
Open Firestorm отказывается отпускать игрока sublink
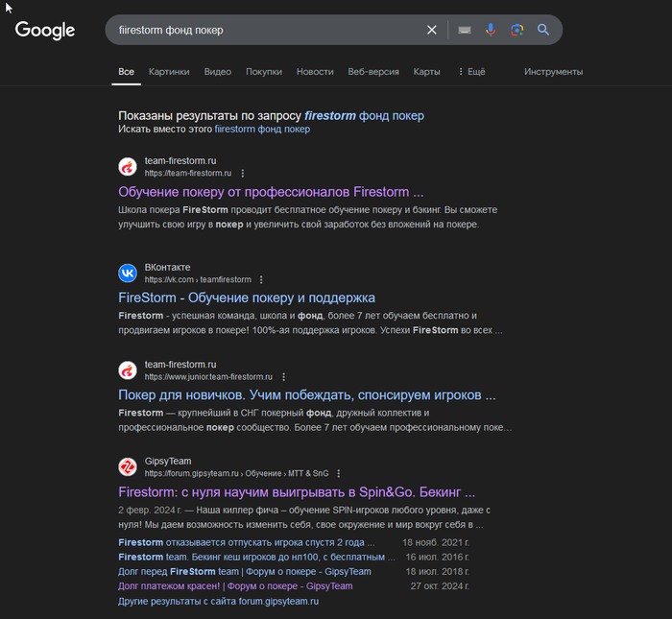click(x=247, y=542)
